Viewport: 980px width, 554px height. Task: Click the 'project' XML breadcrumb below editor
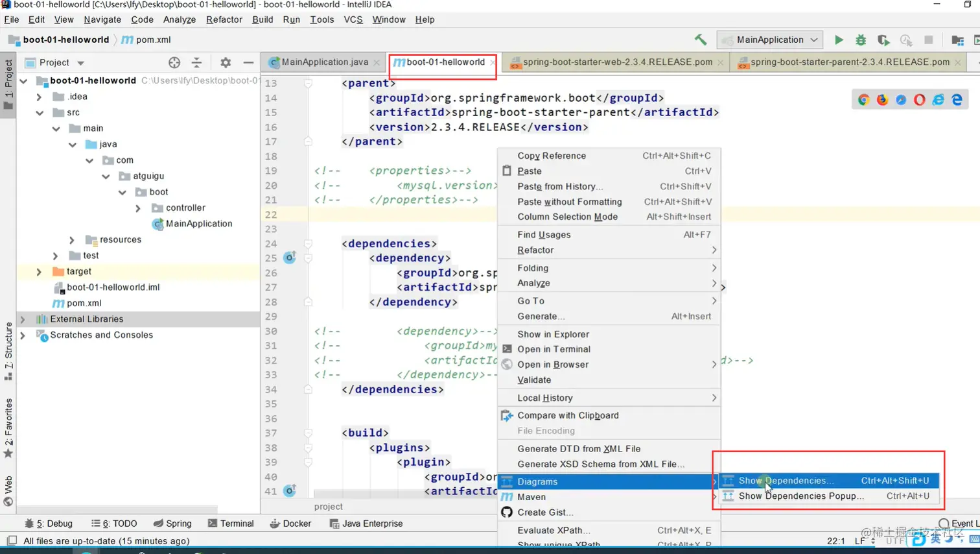point(329,507)
